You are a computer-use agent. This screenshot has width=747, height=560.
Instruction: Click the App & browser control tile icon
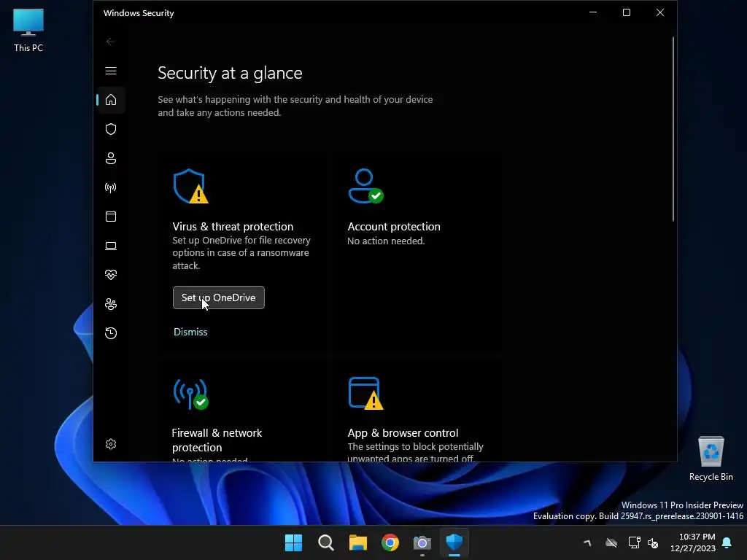coord(365,393)
